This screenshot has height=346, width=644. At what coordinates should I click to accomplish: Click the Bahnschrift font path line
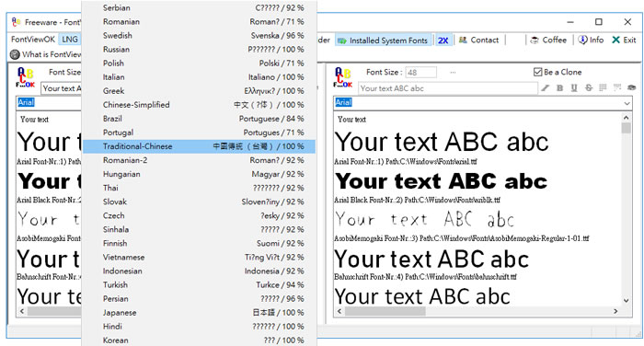pos(425,277)
